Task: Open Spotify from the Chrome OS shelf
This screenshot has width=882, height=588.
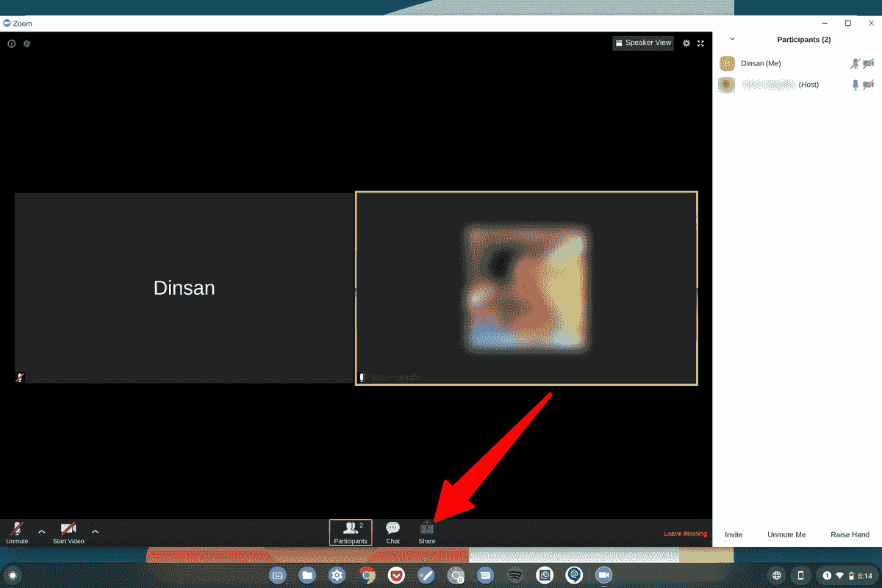Action: coord(514,576)
